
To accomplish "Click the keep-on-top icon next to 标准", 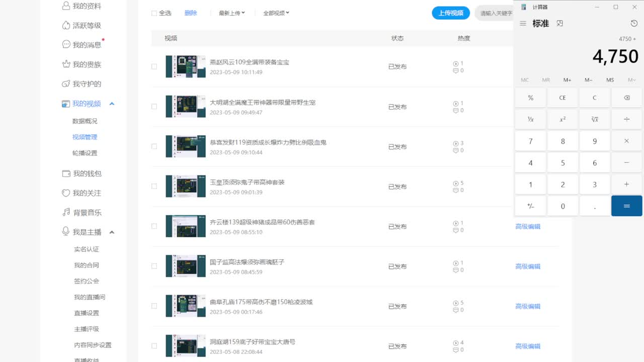I will coord(559,23).
